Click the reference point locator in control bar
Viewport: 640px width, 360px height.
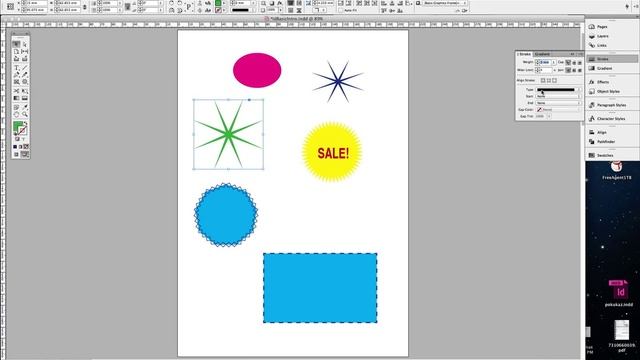[x=10, y=6]
